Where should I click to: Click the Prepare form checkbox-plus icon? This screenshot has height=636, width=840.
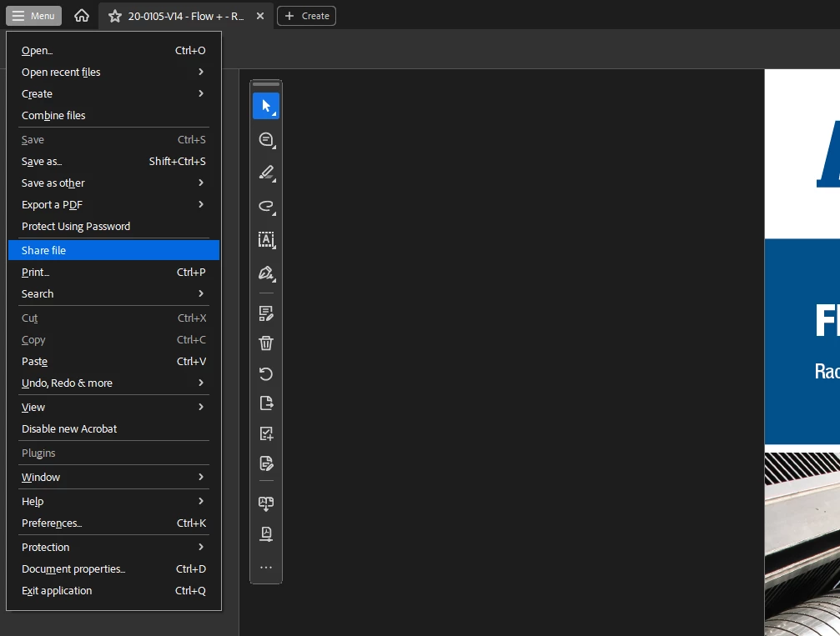tap(266, 433)
